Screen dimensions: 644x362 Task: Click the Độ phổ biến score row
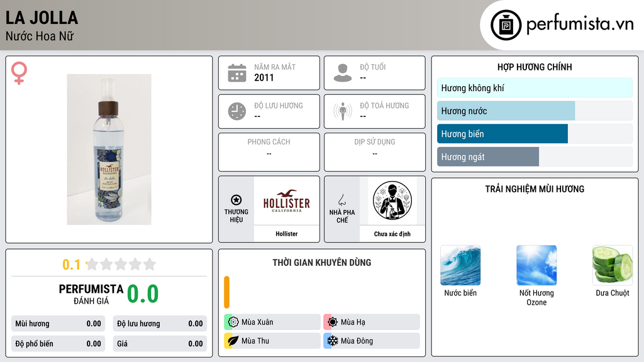58,344
